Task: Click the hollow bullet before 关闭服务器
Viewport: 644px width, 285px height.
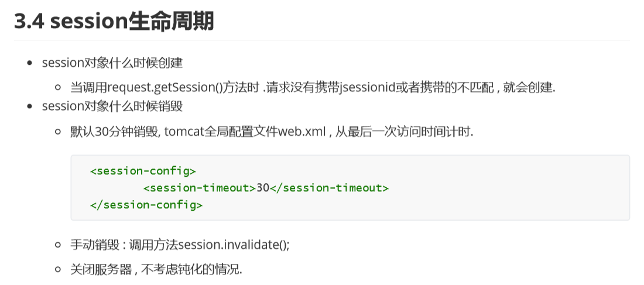Action: tap(58, 270)
